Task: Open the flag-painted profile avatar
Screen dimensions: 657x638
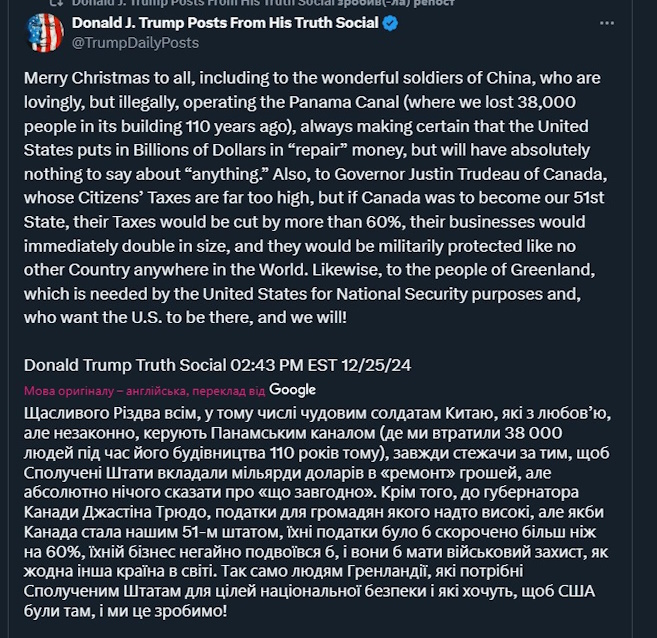Action: [x=45, y=33]
